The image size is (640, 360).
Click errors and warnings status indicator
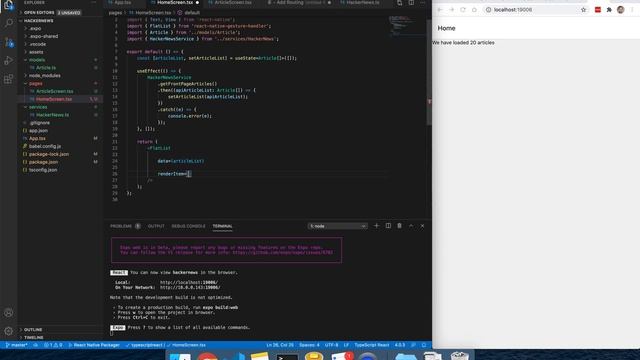(53, 345)
